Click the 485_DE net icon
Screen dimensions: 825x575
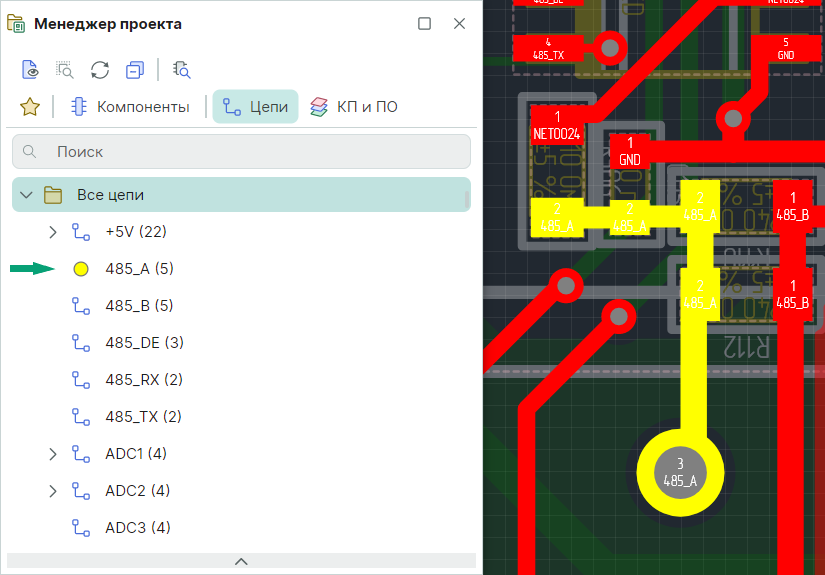pos(81,343)
